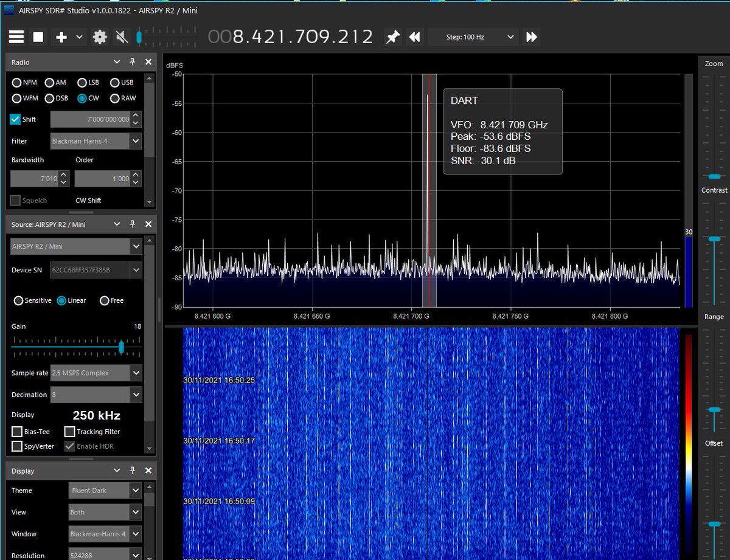This screenshot has height=560, width=730.
Task: Enable the SpyVerter checkbox
Action: pos(17,446)
